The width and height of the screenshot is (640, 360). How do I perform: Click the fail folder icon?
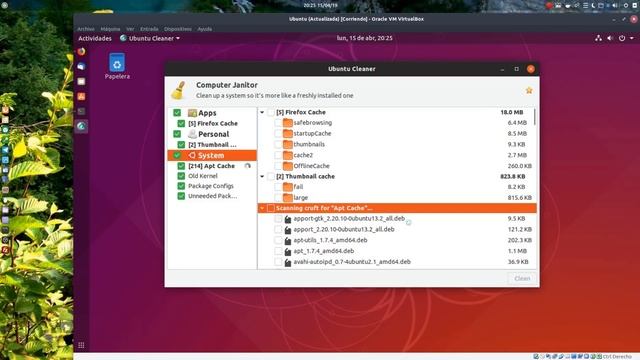pyautogui.click(x=288, y=187)
